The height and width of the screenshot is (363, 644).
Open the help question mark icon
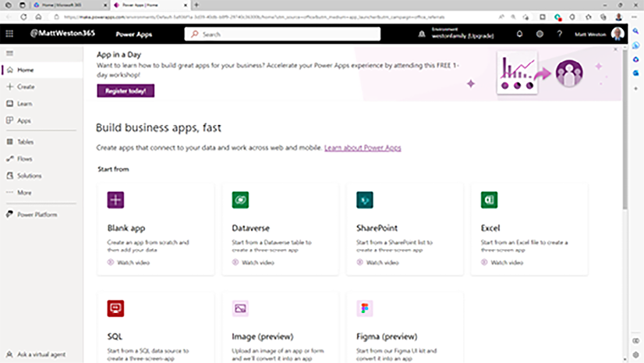(559, 34)
